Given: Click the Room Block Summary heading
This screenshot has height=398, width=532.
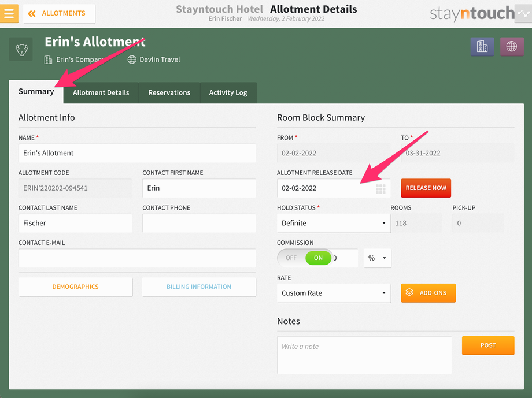Looking at the screenshot, I should click(x=321, y=118).
